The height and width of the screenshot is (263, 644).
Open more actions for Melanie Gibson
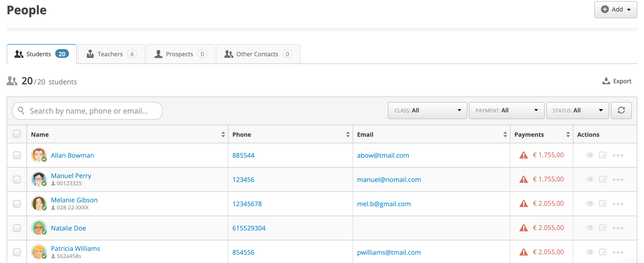tap(618, 204)
